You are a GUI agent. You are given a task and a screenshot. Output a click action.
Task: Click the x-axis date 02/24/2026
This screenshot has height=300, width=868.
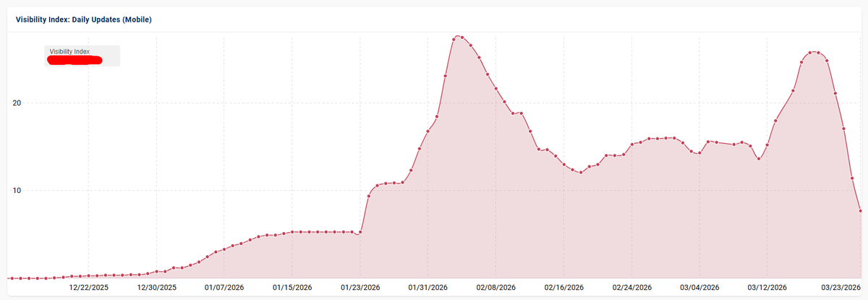click(x=632, y=287)
